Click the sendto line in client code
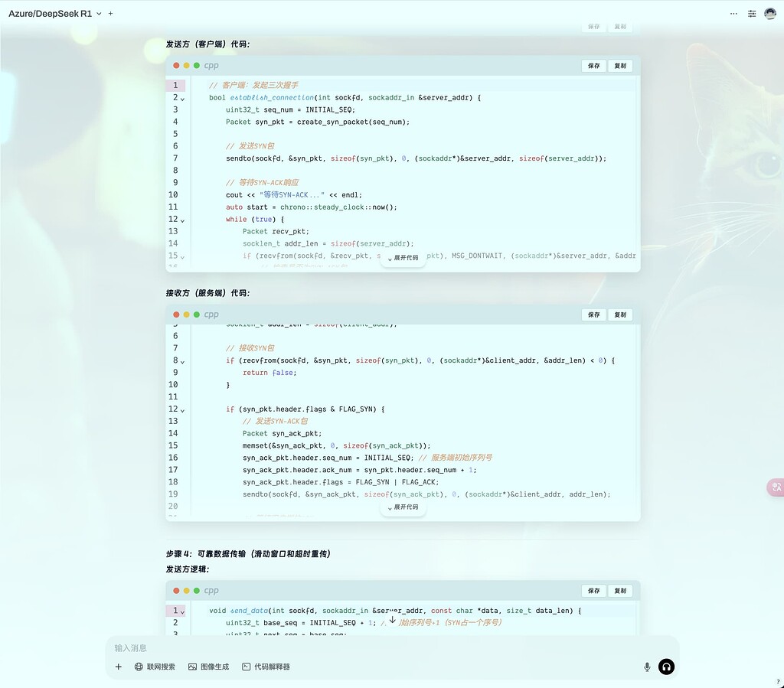The image size is (784, 688). pyautogui.click(x=416, y=158)
